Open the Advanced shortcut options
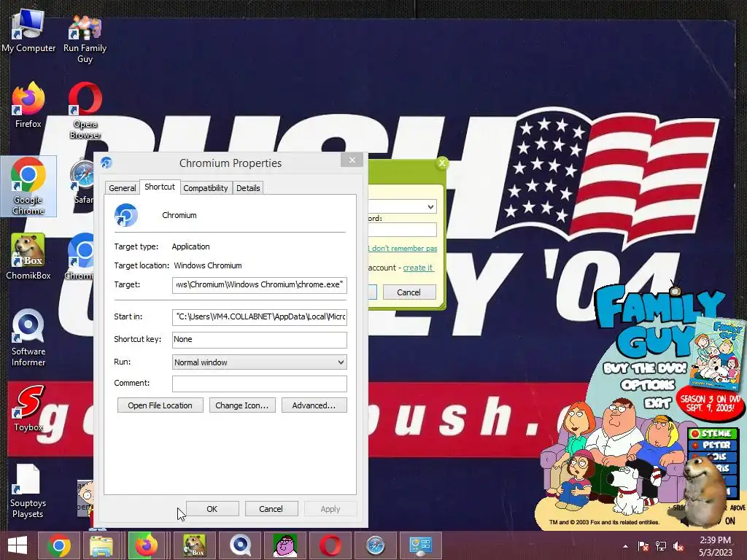Viewport: 747px width, 560px height. pyautogui.click(x=314, y=405)
